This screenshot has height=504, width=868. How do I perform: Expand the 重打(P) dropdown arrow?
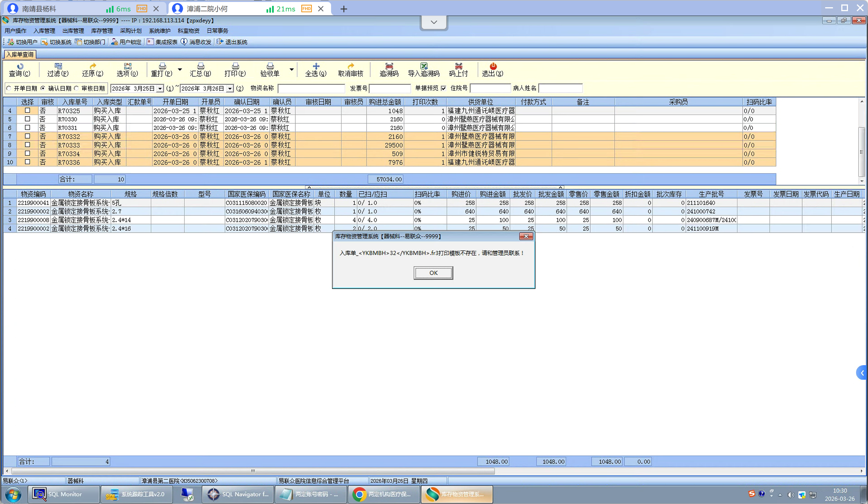180,70
